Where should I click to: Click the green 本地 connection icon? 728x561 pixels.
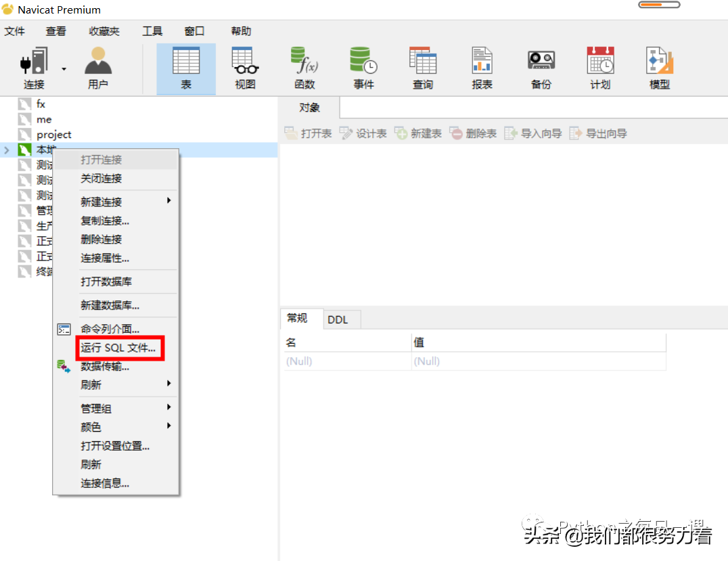24,150
